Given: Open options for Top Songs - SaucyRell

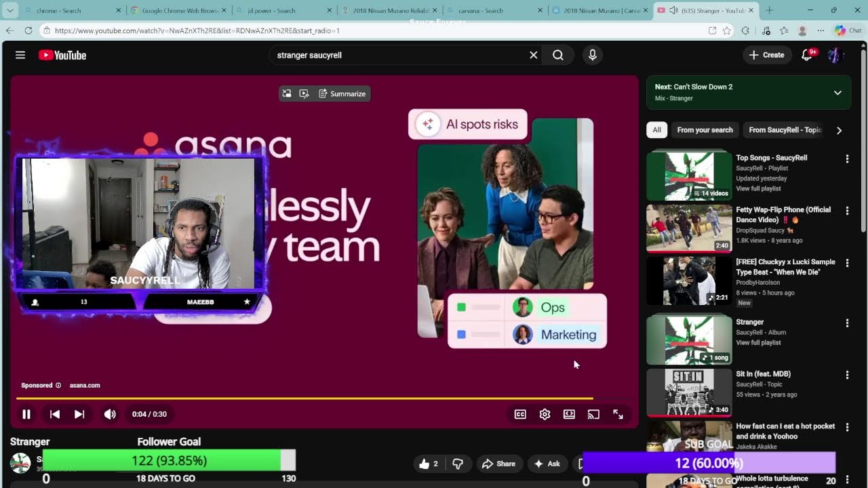Looking at the screenshot, I should coord(847,159).
